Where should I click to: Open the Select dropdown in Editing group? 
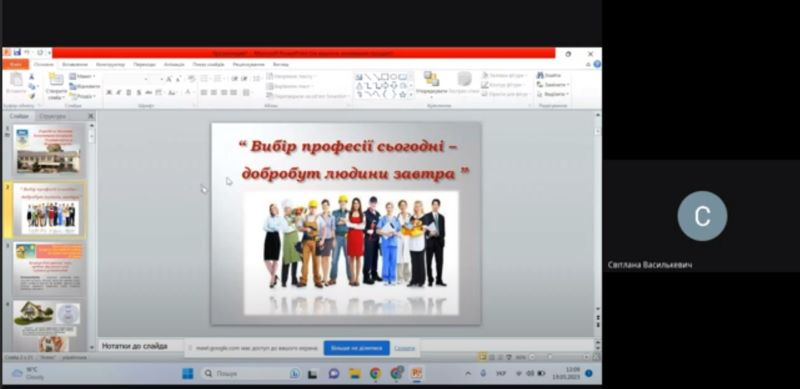(553, 94)
